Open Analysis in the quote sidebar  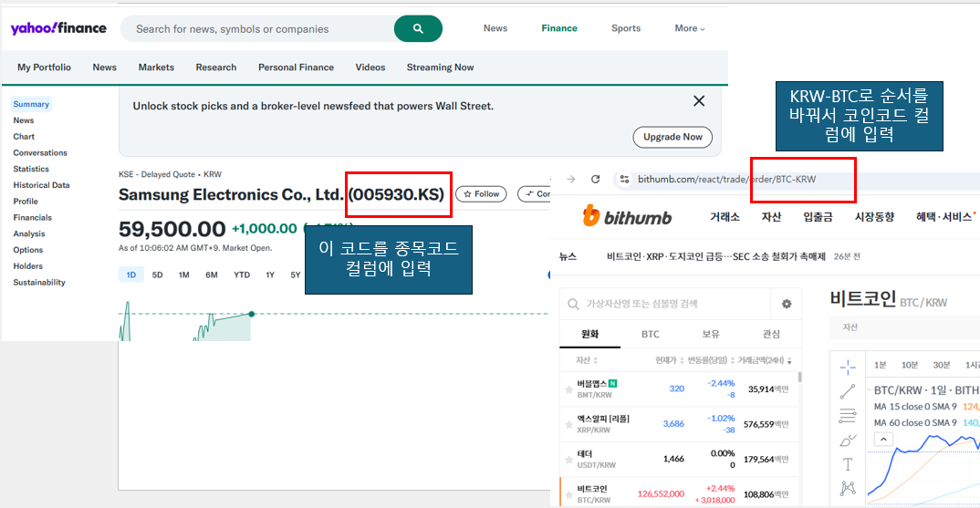[29, 234]
